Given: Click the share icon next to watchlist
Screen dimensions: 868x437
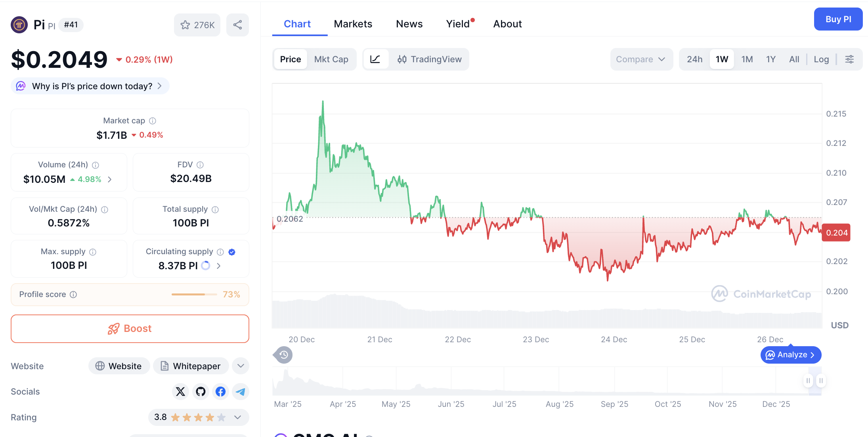Looking at the screenshot, I should click(237, 25).
